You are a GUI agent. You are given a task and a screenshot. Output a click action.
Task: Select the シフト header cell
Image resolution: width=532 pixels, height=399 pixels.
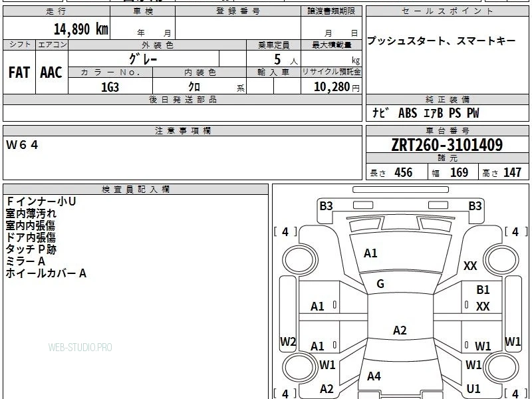tap(19, 45)
